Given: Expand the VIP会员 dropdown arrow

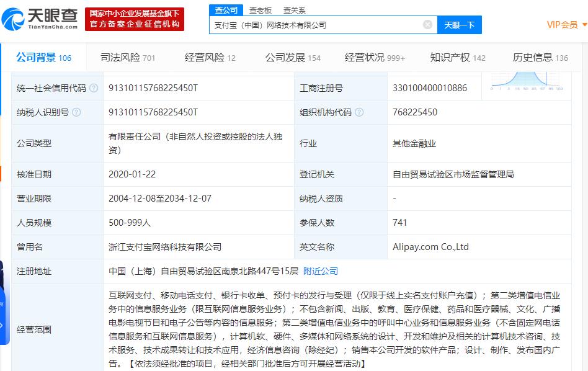Looking at the screenshot, I should [x=584, y=25].
